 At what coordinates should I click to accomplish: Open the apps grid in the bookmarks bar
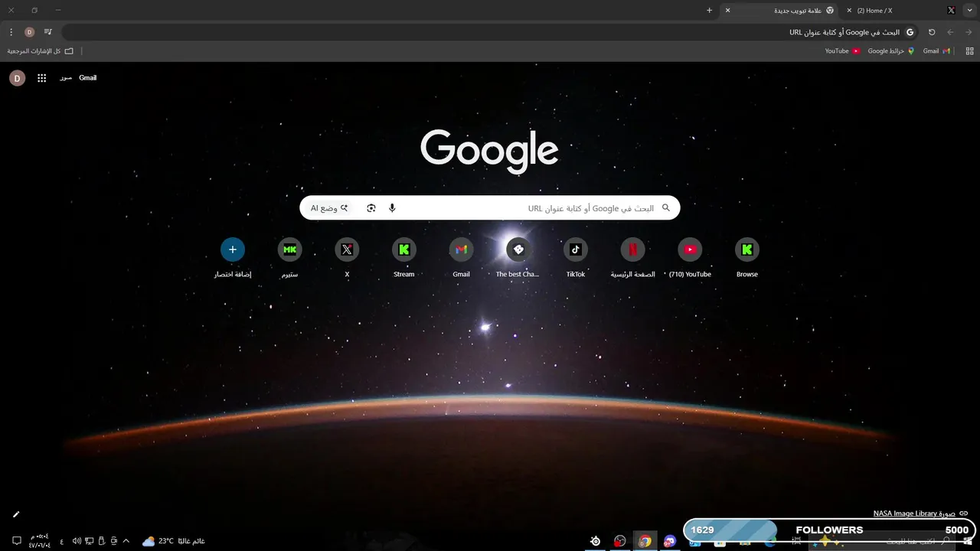[x=969, y=51]
